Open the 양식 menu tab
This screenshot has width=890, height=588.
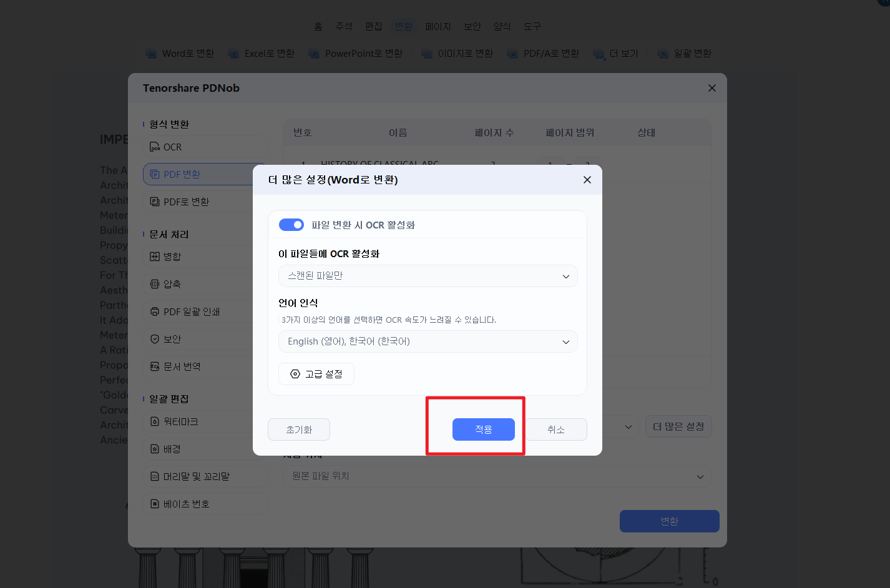(x=502, y=26)
